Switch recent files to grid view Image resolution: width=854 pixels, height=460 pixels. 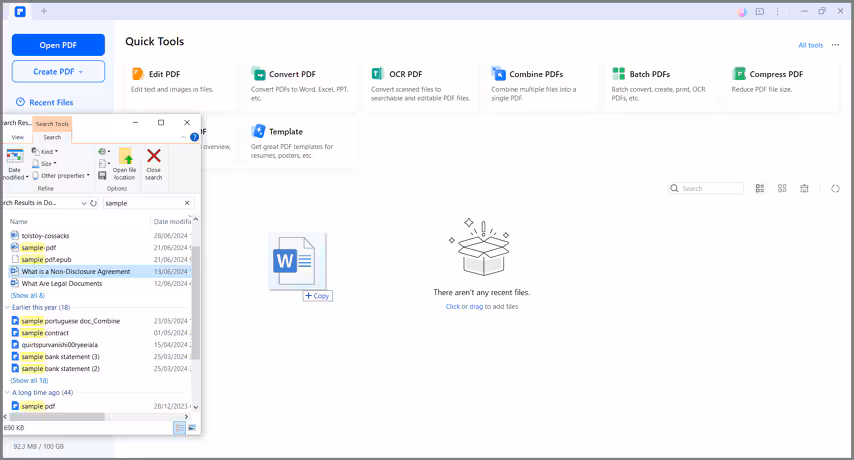point(782,188)
